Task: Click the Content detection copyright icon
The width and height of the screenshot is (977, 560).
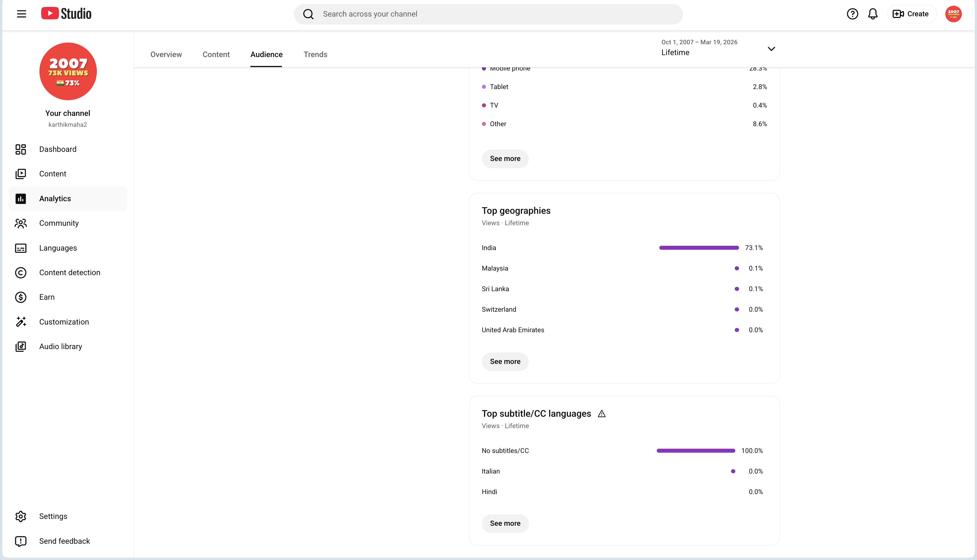Action: (21, 273)
